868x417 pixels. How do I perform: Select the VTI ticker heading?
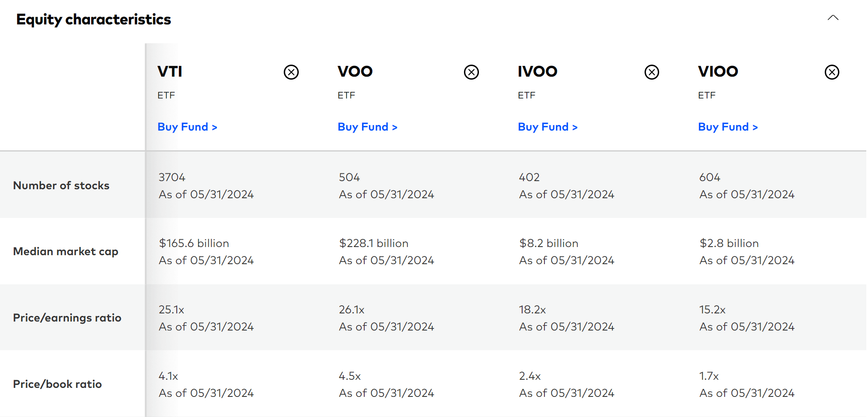pyautogui.click(x=169, y=71)
